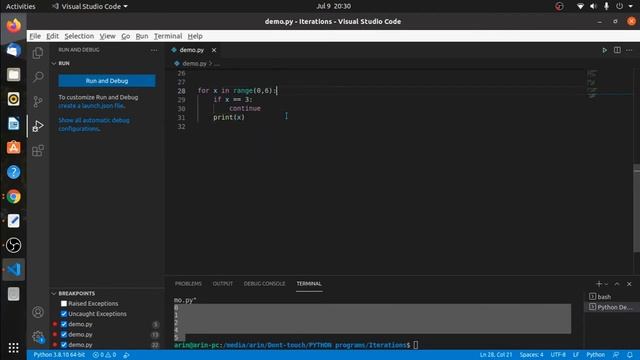640x360 pixels.
Task: Open errors and warnings count in status bar
Action: (104, 355)
